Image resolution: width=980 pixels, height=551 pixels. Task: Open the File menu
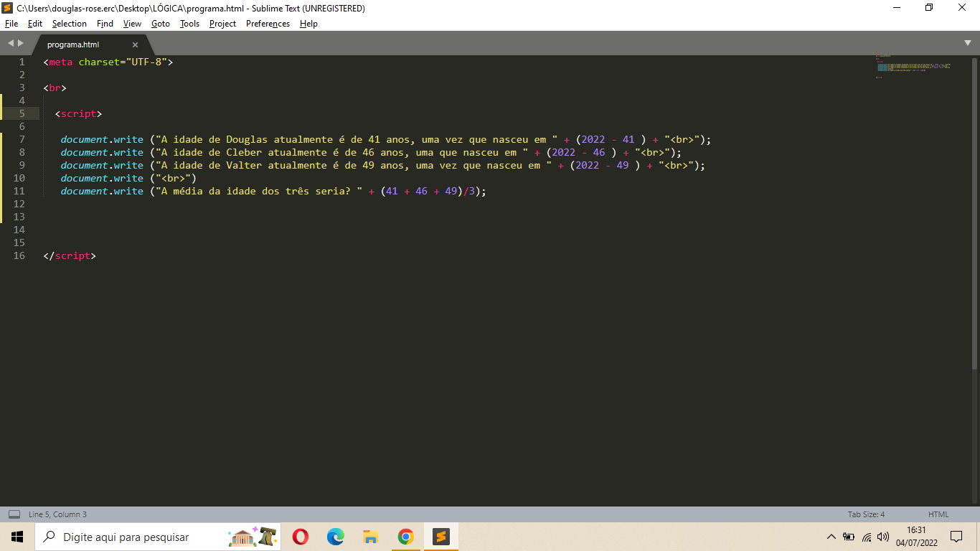coord(11,24)
